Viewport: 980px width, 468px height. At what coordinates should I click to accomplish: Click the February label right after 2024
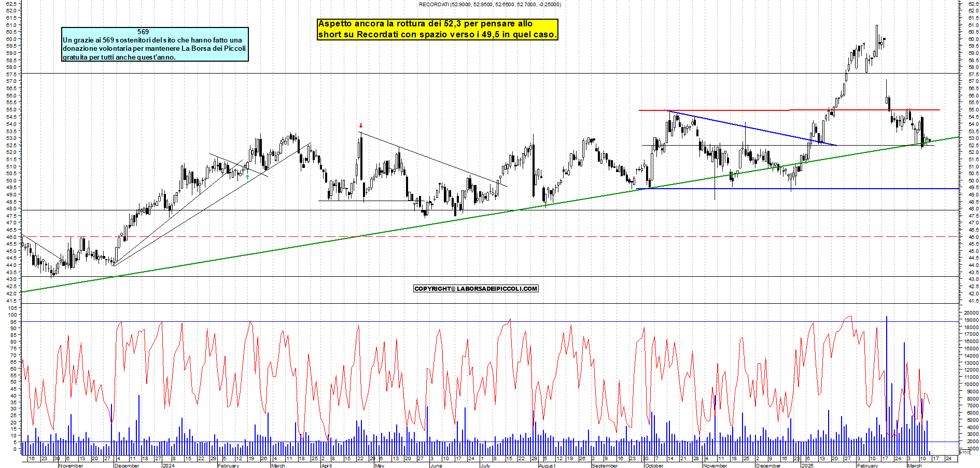pos(229,465)
